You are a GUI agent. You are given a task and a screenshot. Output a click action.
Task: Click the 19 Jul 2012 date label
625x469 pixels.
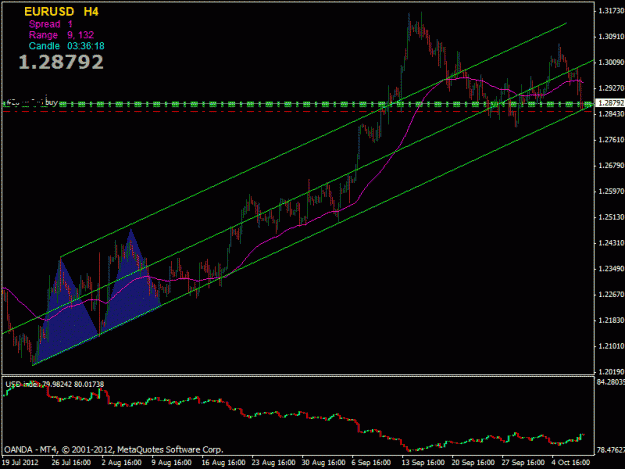pos(20,463)
